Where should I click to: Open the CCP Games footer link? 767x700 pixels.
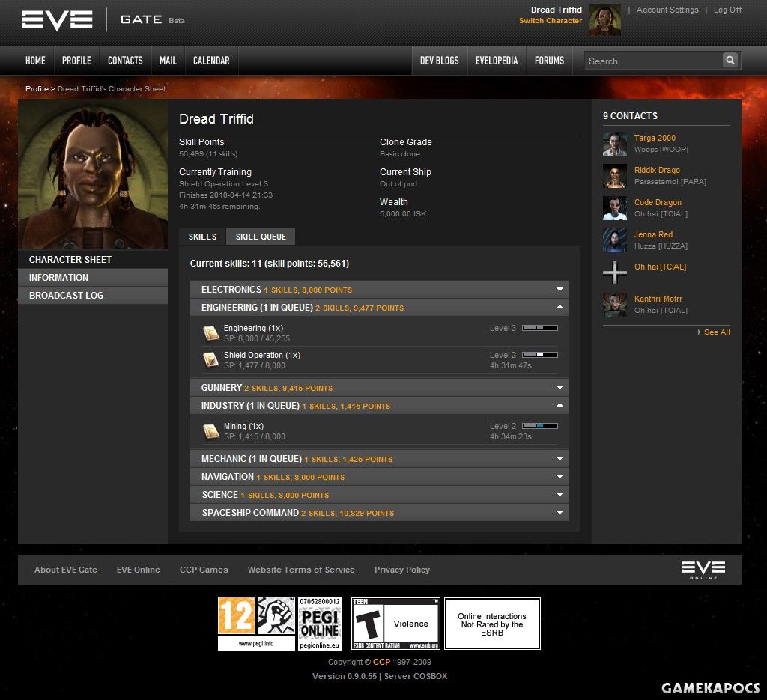click(x=204, y=570)
